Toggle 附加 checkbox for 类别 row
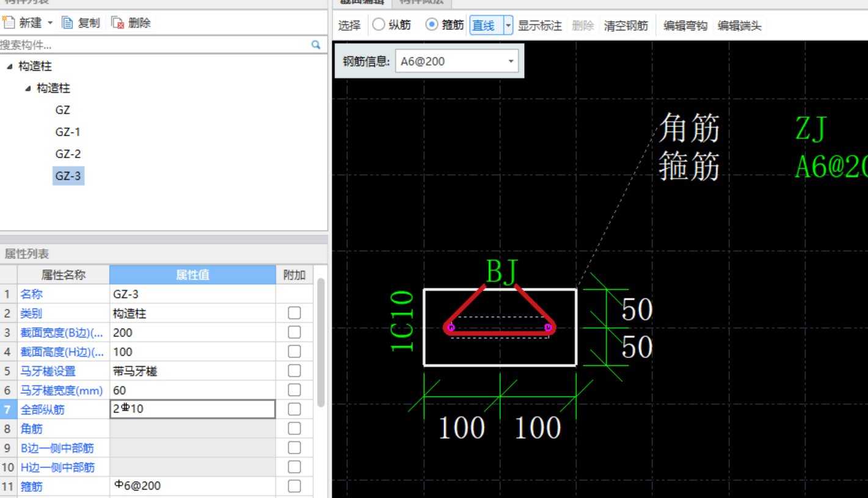Image resolution: width=868 pixels, height=498 pixels. pos(294,313)
